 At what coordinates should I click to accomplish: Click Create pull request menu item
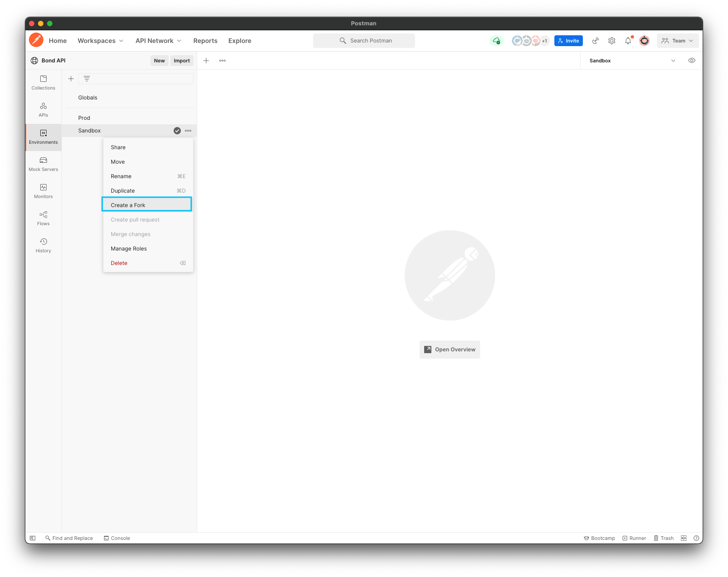(148, 220)
